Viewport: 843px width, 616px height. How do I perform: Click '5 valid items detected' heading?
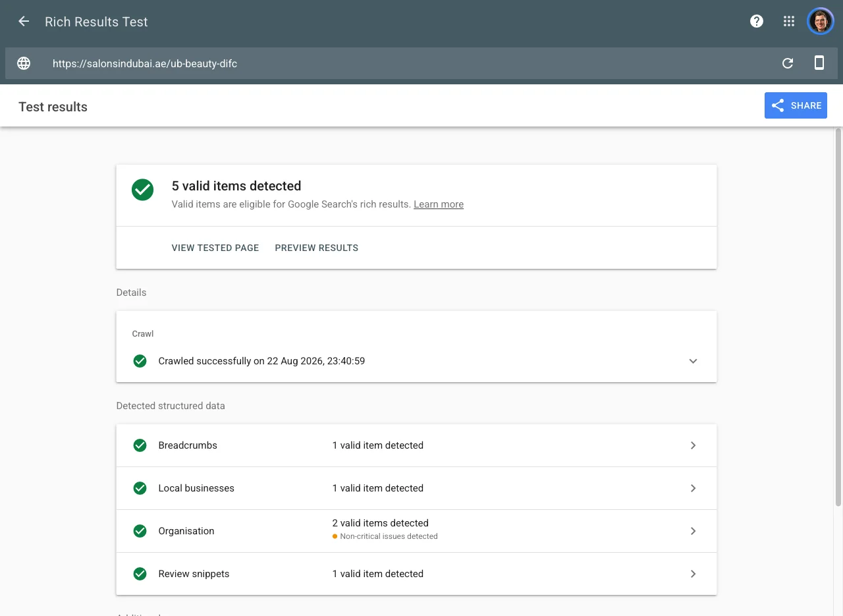(236, 186)
